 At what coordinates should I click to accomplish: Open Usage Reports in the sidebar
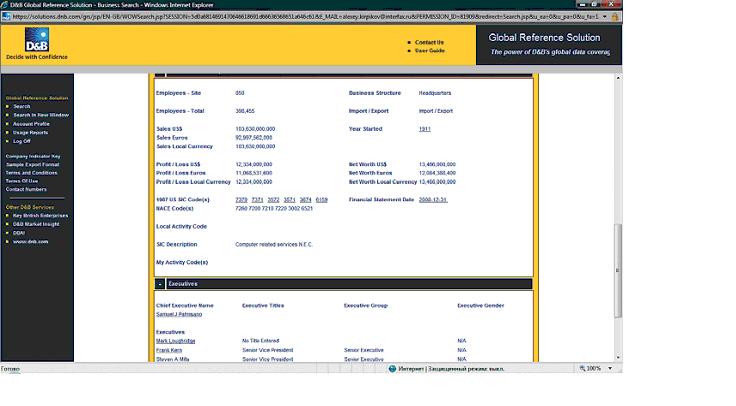(31, 132)
